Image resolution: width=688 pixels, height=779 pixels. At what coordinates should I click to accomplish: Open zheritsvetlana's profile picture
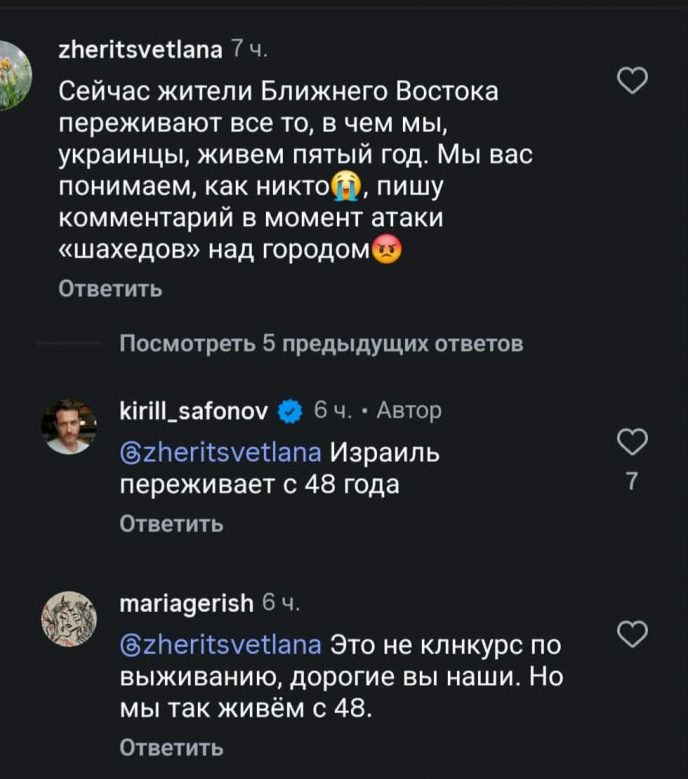[x=13, y=77]
